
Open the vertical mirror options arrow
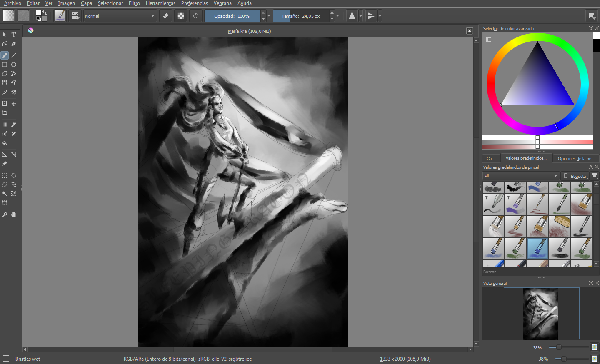[380, 16]
